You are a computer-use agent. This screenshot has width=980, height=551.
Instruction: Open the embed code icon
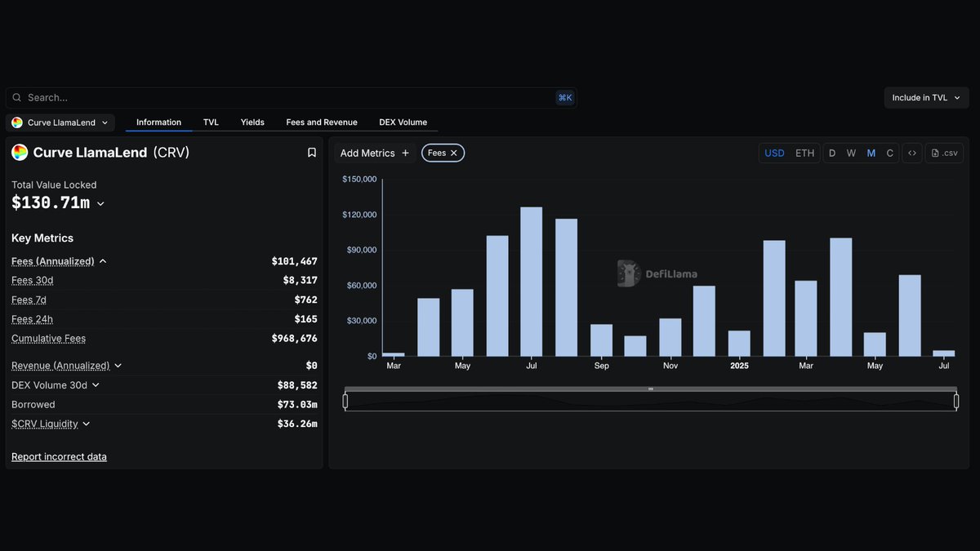912,153
